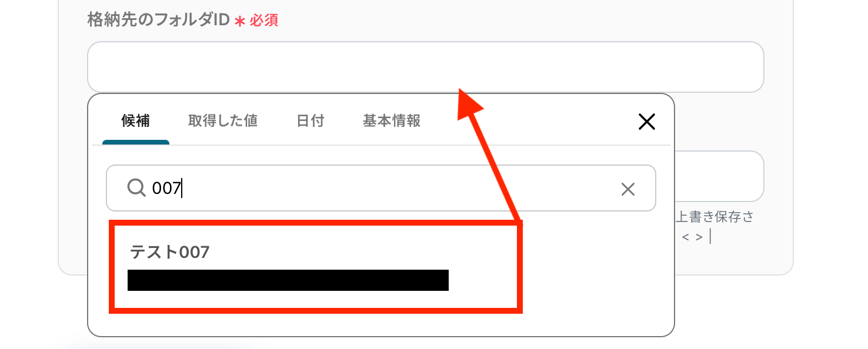Click the red asterisk required mark
868x349 pixels.
239,22
